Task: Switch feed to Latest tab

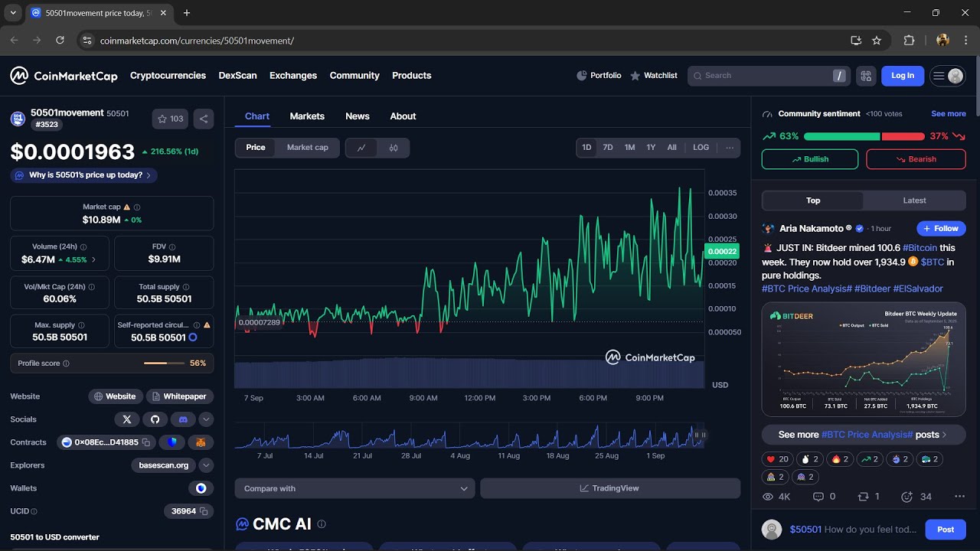Action: 914,201
